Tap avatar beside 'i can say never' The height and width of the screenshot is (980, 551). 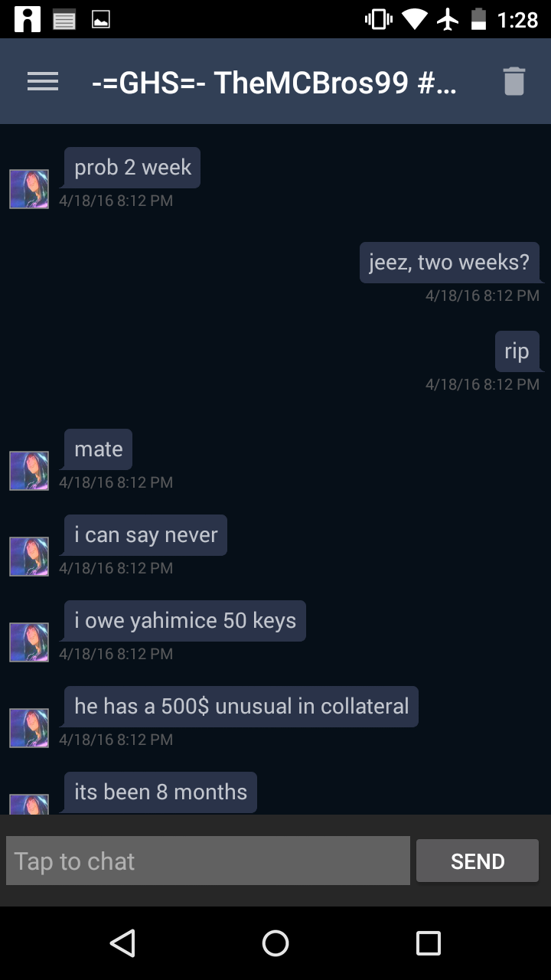tap(29, 557)
